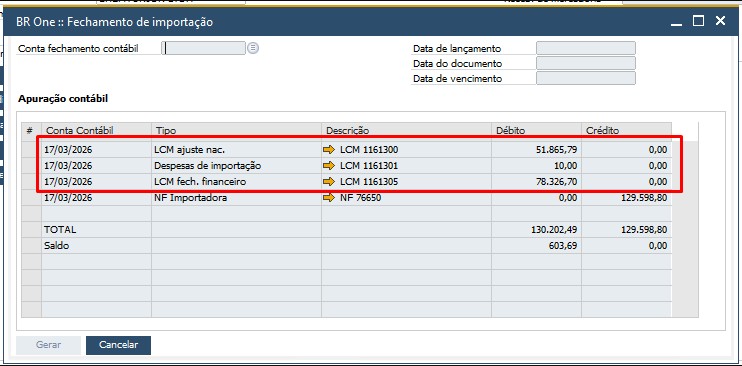Image resolution: width=742 pixels, height=366 pixels.
Task: Close the Fechamento de importação window
Action: click(x=720, y=20)
